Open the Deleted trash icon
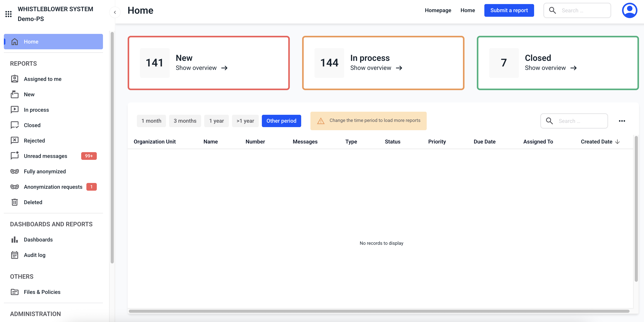 [14, 202]
